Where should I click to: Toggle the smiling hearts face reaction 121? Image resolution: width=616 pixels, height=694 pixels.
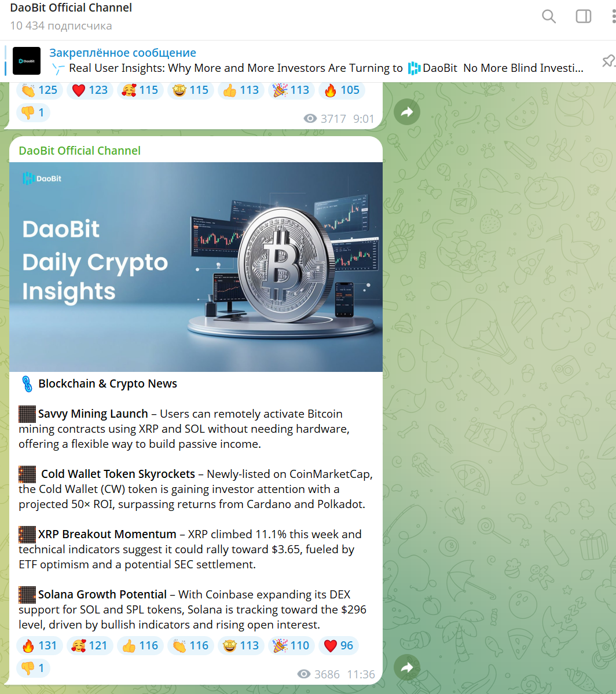click(x=90, y=646)
